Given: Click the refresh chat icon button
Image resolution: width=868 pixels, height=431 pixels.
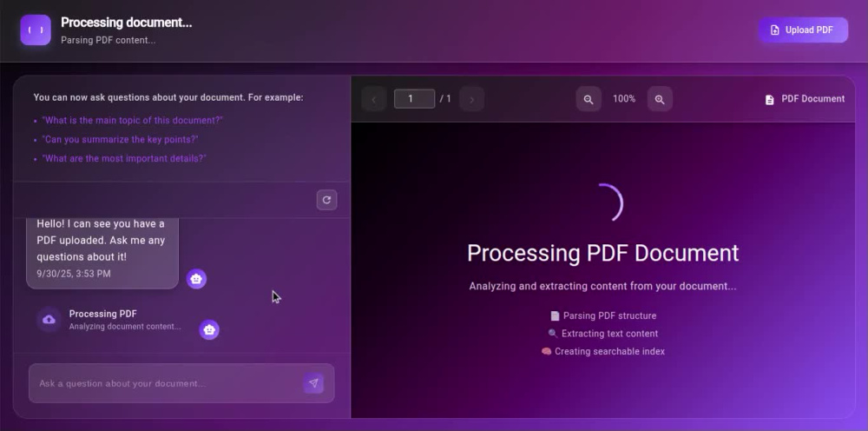Looking at the screenshot, I should [326, 200].
